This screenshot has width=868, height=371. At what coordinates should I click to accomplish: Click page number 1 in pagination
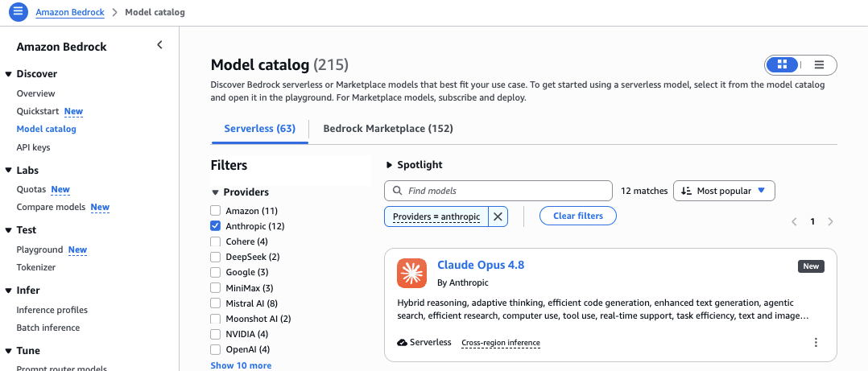pyautogui.click(x=812, y=222)
